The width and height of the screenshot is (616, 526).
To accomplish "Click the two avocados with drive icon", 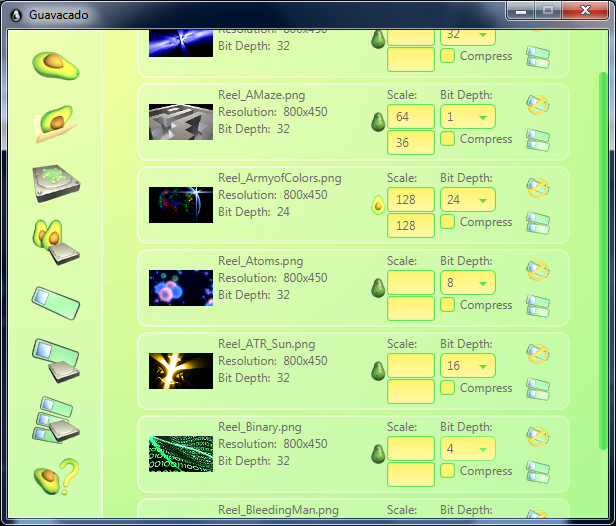I will 56,242.
